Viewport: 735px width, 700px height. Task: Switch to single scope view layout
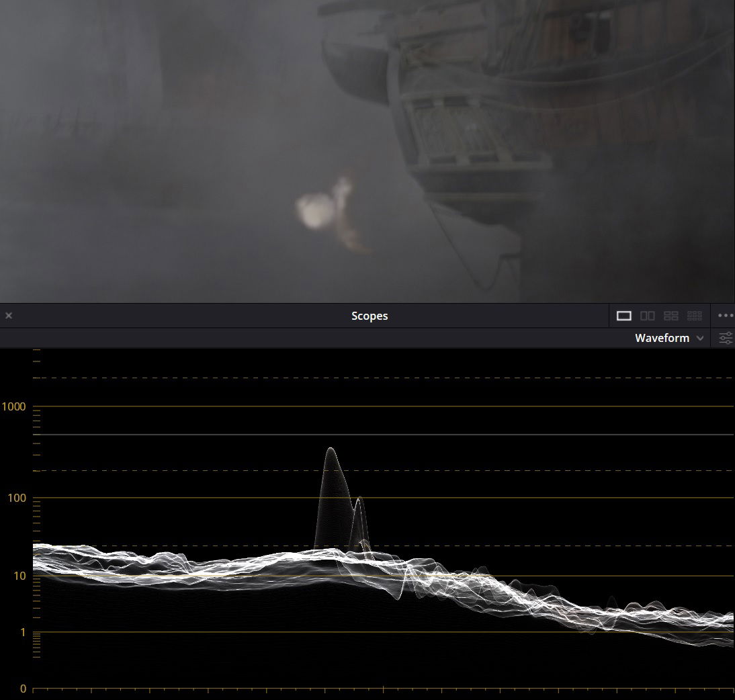pyautogui.click(x=623, y=316)
